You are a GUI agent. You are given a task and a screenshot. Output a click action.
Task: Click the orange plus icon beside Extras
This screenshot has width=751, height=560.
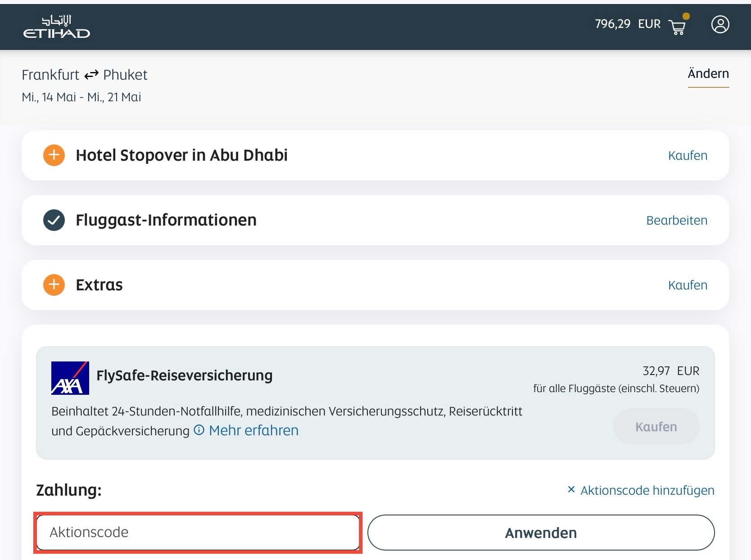click(x=54, y=285)
